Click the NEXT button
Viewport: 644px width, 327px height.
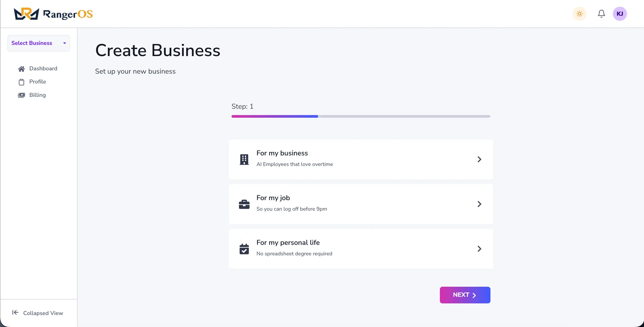coord(465,295)
